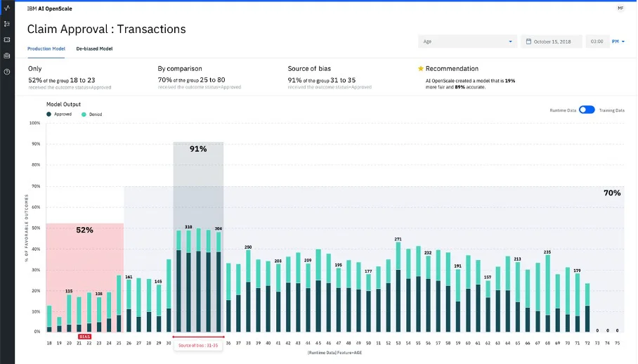Viewport: 638px width, 364px height.
Task: Select the bar labeled 250
Action: coord(248,291)
